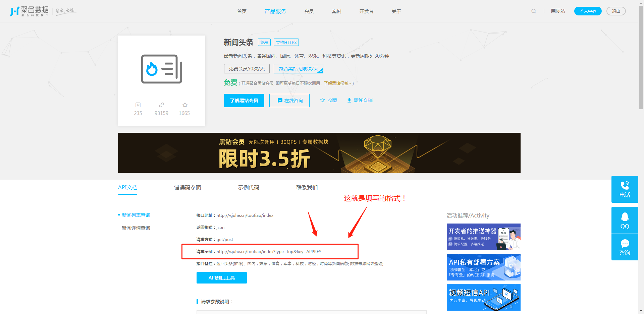Switch to 错误码参照 tab
Viewport: 644px width, 314px height.
click(187, 188)
